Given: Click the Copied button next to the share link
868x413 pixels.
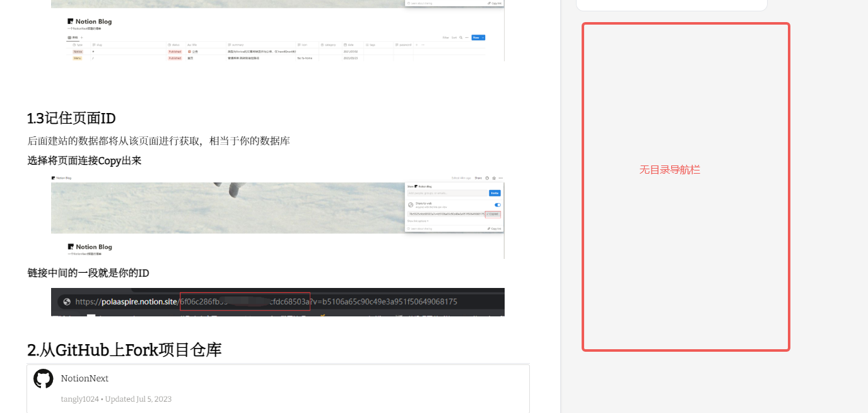Looking at the screenshot, I should pyautogui.click(x=493, y=214).
